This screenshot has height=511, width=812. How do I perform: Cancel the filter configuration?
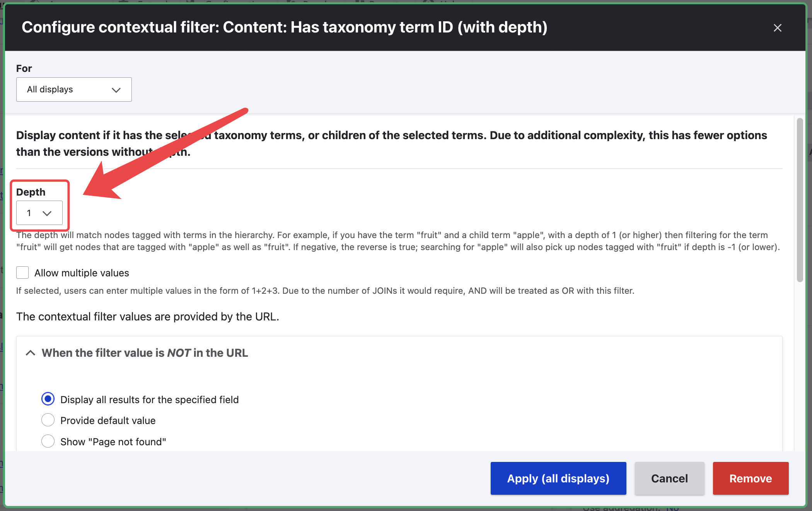pyautogui.click(x=669, y=478)
